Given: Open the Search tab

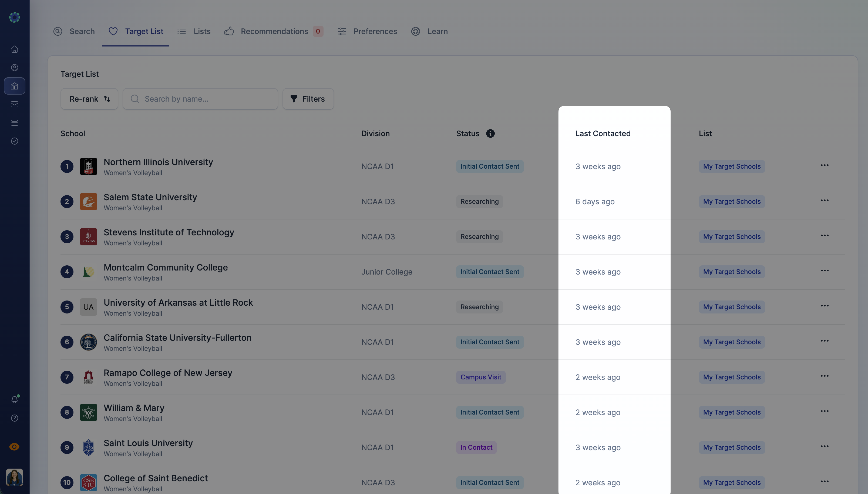Looking at the screenshot, I should 74,31.
